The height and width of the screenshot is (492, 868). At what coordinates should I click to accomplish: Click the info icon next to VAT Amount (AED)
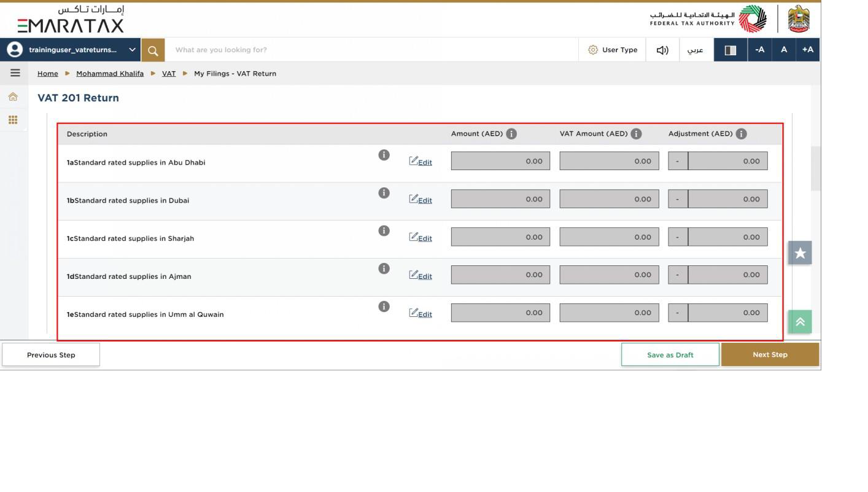click(x=636, y=133)
